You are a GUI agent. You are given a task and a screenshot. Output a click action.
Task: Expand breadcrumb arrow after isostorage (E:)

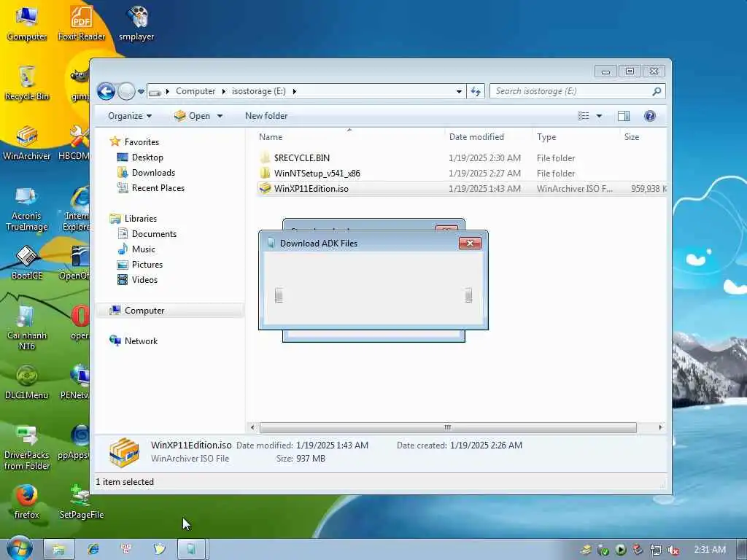point(294,91)
